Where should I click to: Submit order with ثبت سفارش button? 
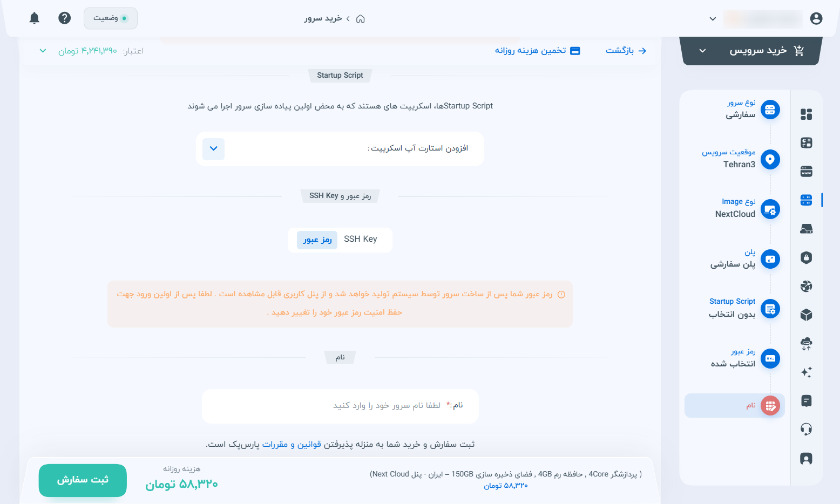click(x=83, y=480)
